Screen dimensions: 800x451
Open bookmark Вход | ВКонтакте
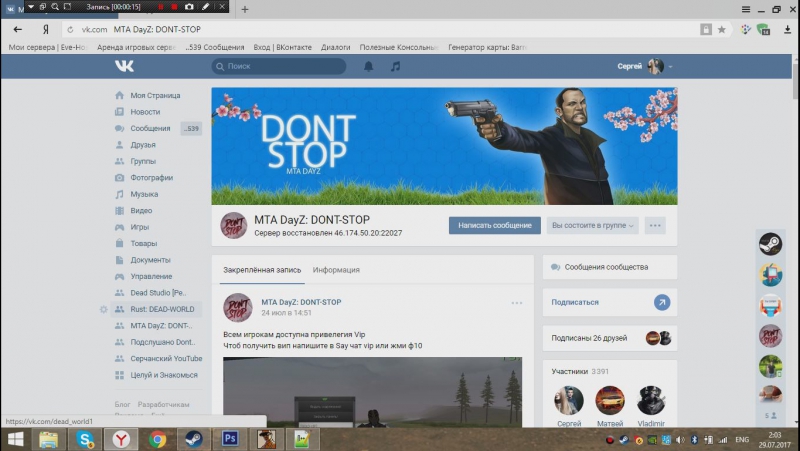point(283,47)
